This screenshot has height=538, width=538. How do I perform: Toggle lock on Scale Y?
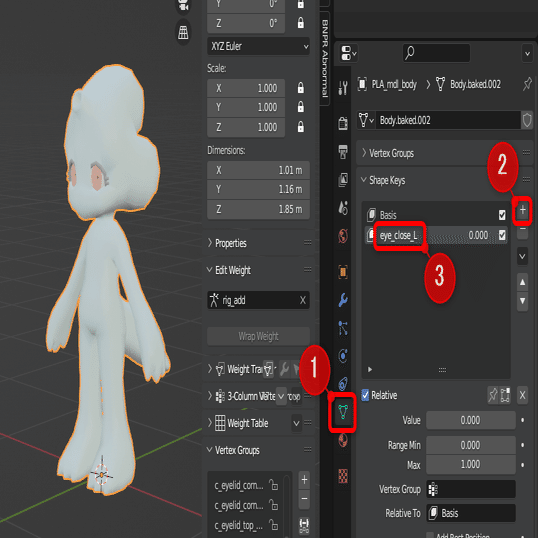tap(301, 107)
